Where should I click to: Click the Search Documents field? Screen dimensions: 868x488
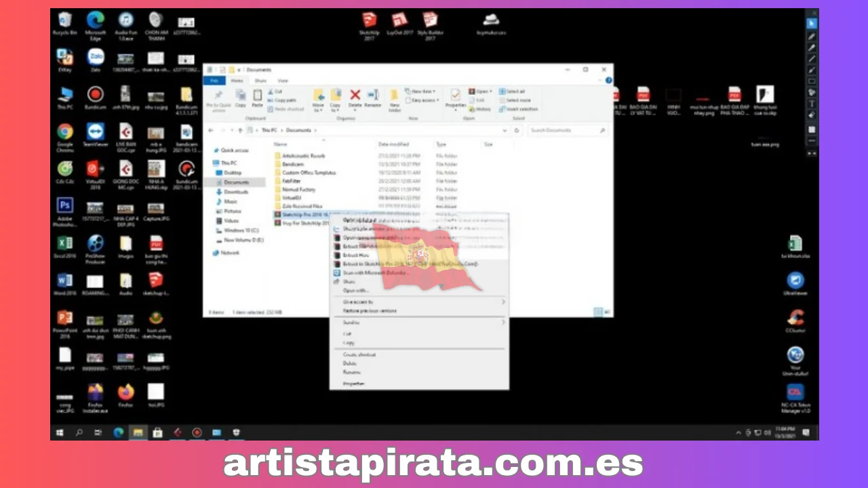coord(567,130)
